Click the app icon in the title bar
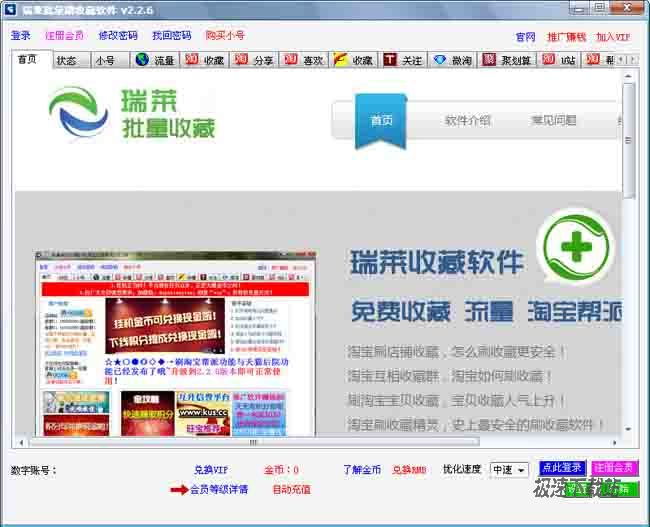Viewport: 650px width, 527px height. click(x=9, y=9)
